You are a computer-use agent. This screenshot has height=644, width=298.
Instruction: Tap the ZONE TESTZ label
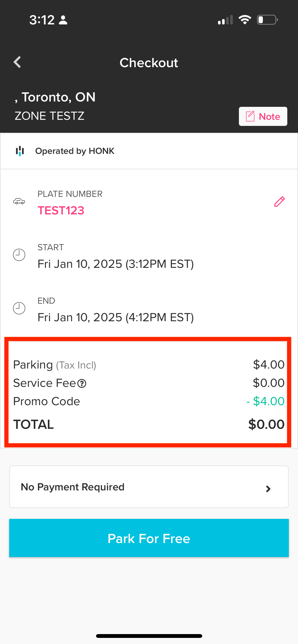pos(49,116)
